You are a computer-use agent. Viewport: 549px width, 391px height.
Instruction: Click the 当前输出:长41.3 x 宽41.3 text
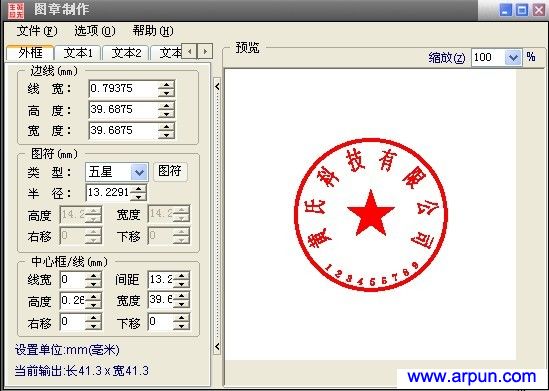coord(82,371)
